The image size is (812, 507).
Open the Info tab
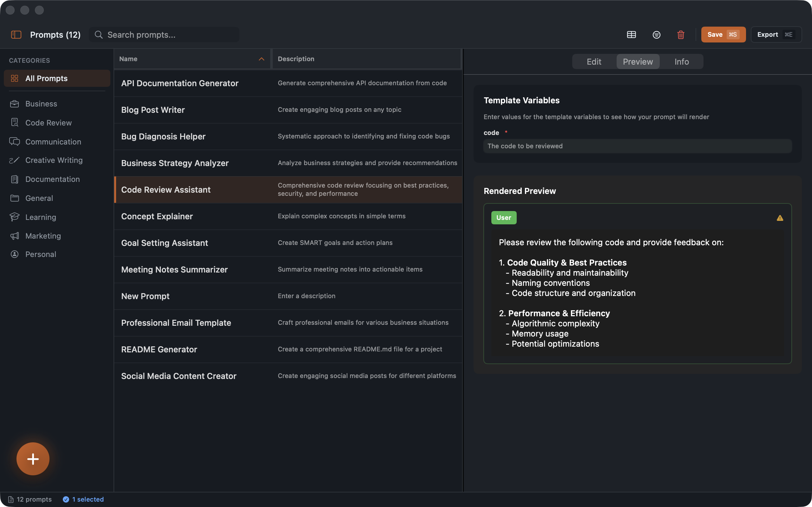(x=681, y=61)
